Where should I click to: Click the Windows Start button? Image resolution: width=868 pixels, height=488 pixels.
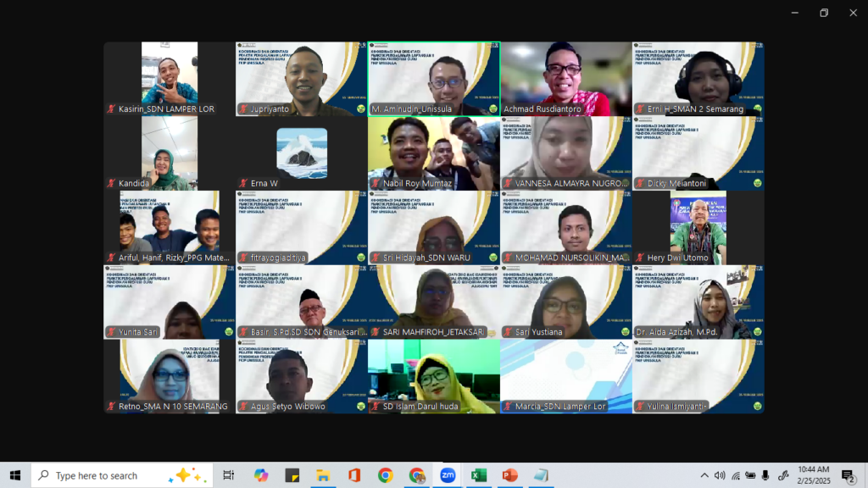click(x=15, y=475)
